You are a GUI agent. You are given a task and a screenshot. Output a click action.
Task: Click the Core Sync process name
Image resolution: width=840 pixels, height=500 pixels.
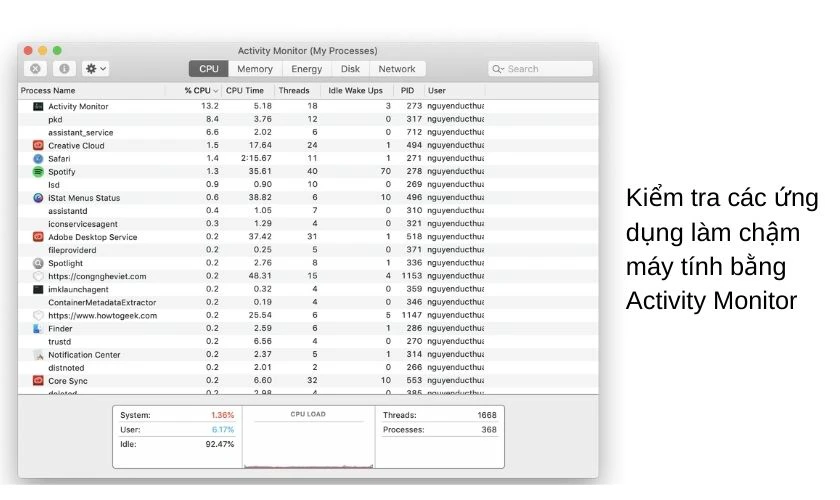(68, 380)
